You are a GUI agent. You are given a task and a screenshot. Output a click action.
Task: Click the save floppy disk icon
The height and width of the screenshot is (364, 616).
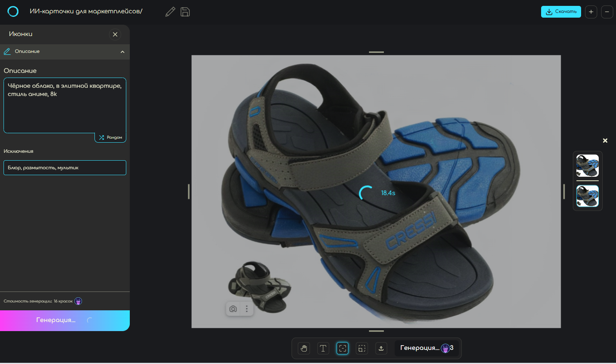click(185, 12)
